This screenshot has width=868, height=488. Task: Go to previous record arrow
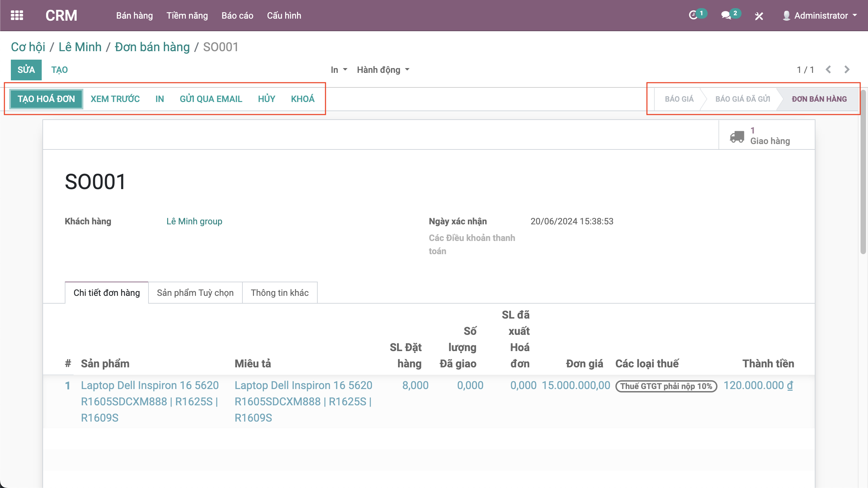[x=828, y=70]
